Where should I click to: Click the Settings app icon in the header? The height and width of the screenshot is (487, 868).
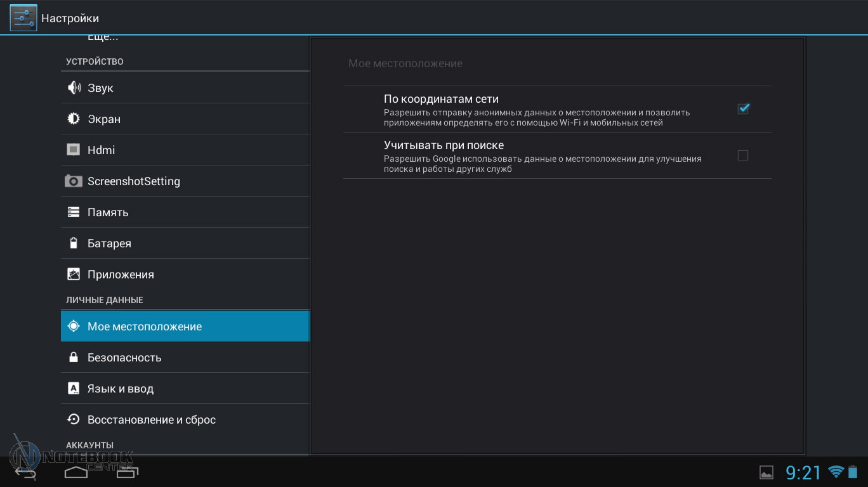23,18
